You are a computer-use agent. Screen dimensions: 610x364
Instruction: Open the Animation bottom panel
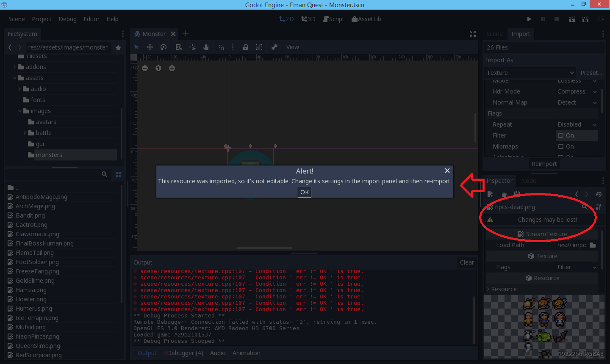point(247,353)
